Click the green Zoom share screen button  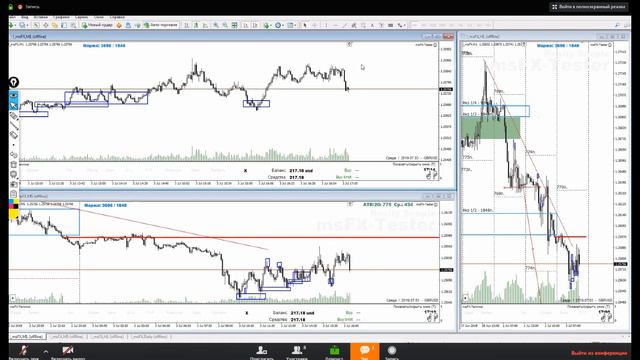[334, 352]
